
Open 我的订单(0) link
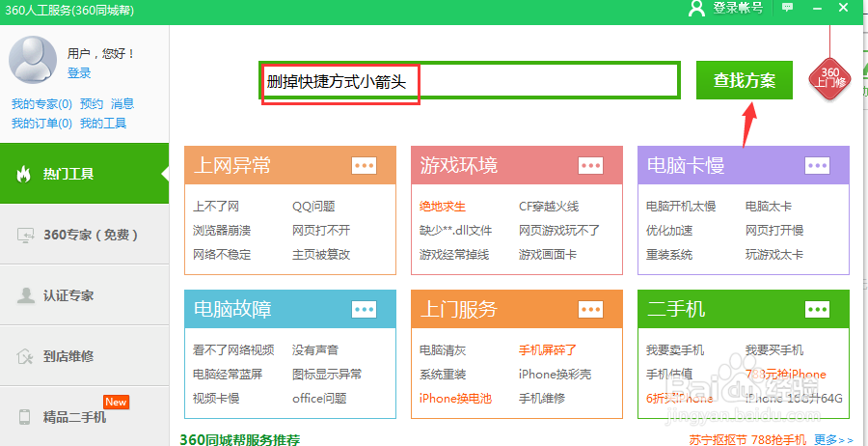coord(42,124)
